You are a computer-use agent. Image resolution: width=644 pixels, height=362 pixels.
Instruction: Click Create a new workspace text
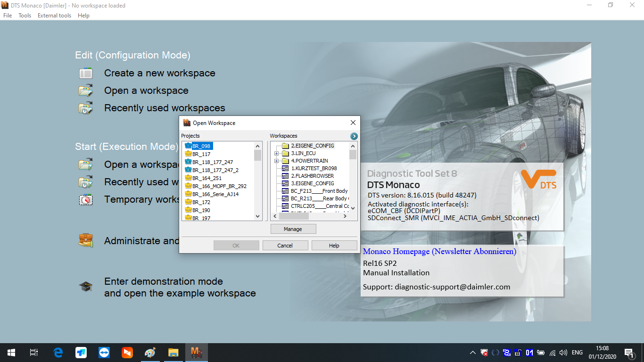(x=160, y=73)
